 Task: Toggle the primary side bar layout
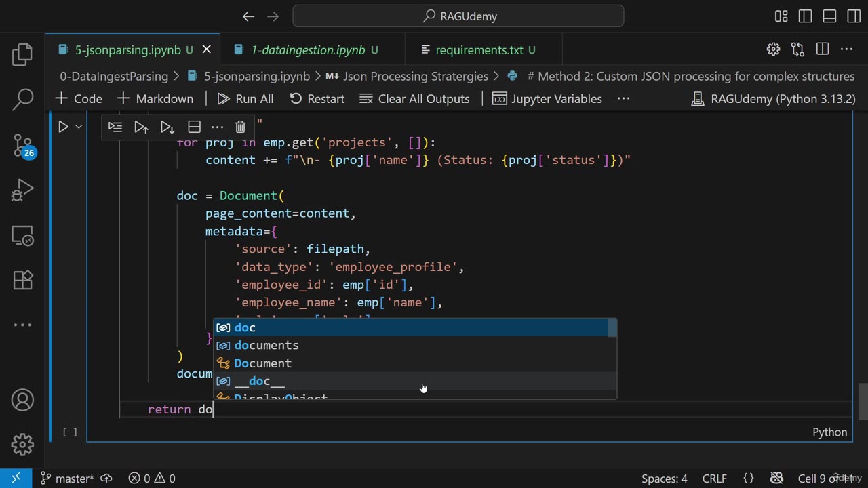(805, 16)
